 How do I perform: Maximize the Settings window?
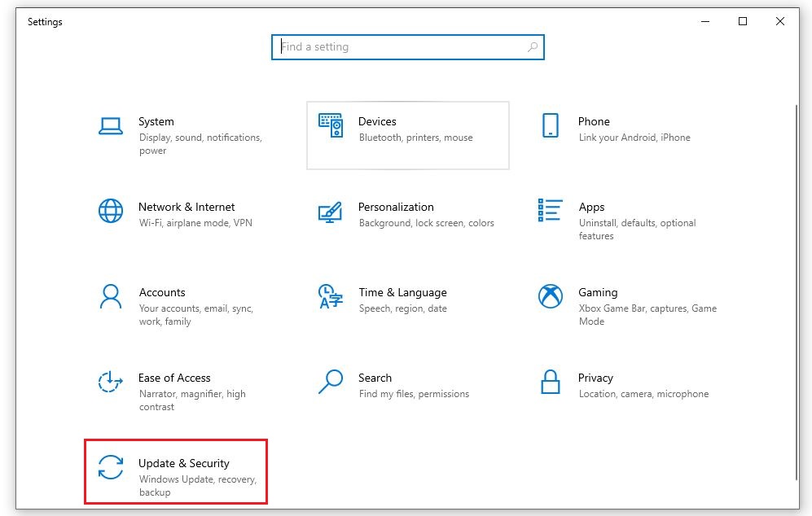743,21
